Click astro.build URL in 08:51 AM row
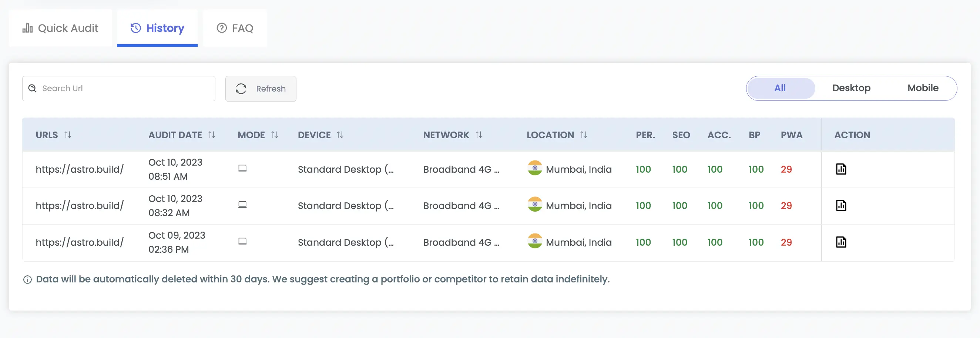 click(x=80, y=169)
